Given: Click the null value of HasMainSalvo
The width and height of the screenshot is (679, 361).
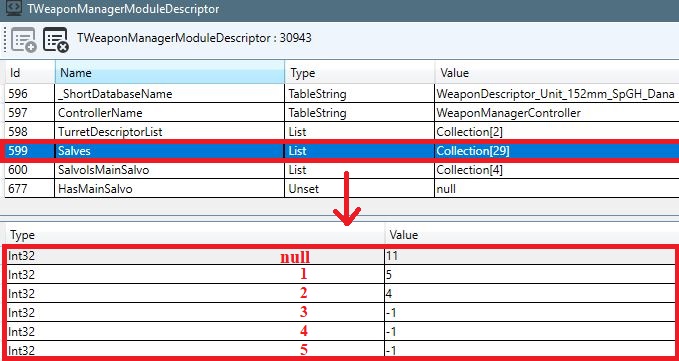Looking at the screenshot, I should click(x=557, y=189).
